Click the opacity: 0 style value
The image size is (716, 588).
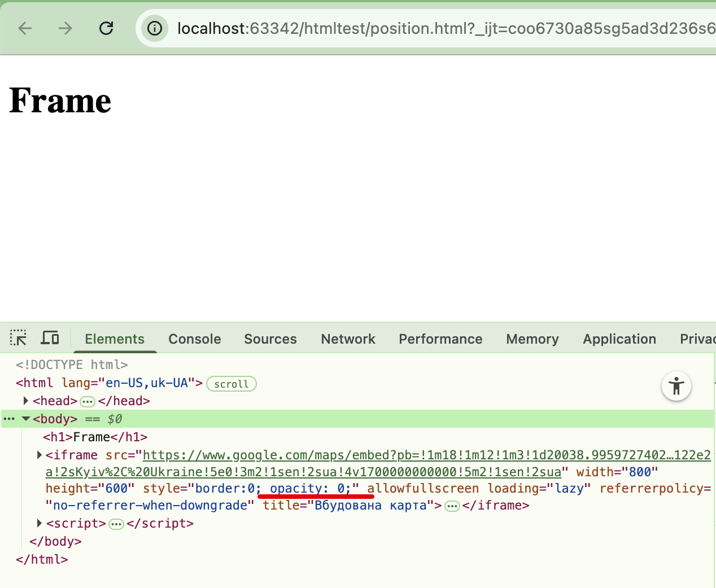click(311, 488)
